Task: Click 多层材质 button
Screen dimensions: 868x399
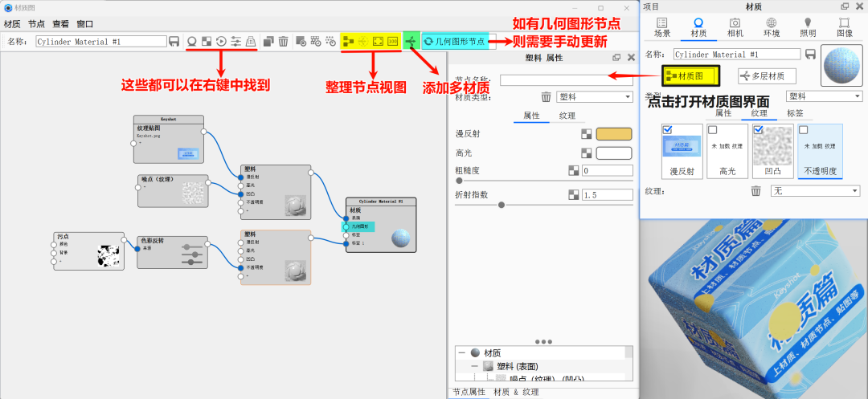Action: coord(767,75)
